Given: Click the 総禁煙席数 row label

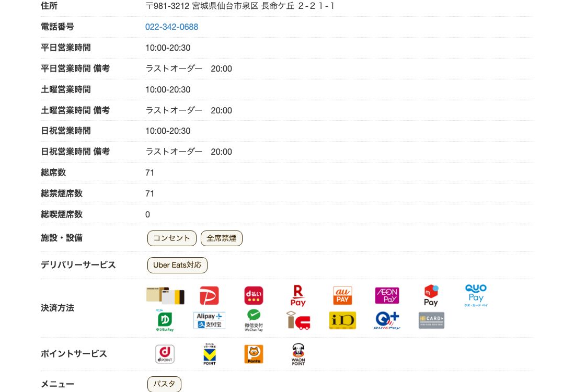Looking at the screenshot, I should click(62, 193).
